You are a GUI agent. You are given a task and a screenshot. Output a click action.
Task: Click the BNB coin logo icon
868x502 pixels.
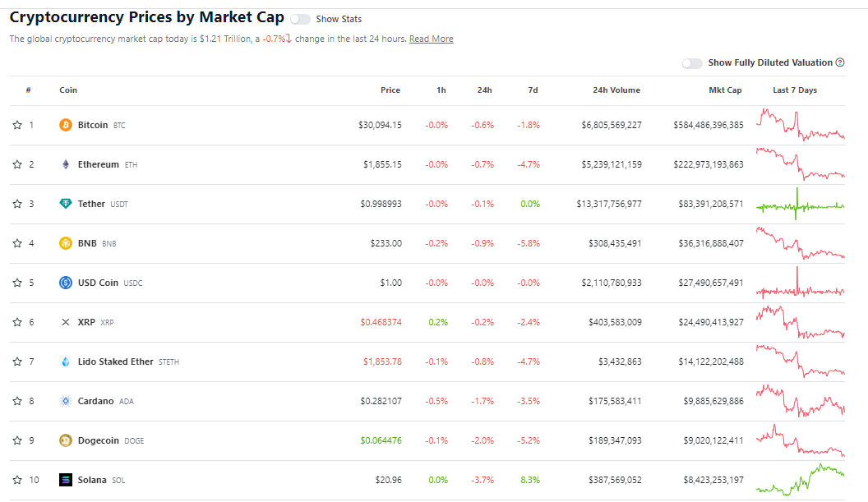point(66,243)
